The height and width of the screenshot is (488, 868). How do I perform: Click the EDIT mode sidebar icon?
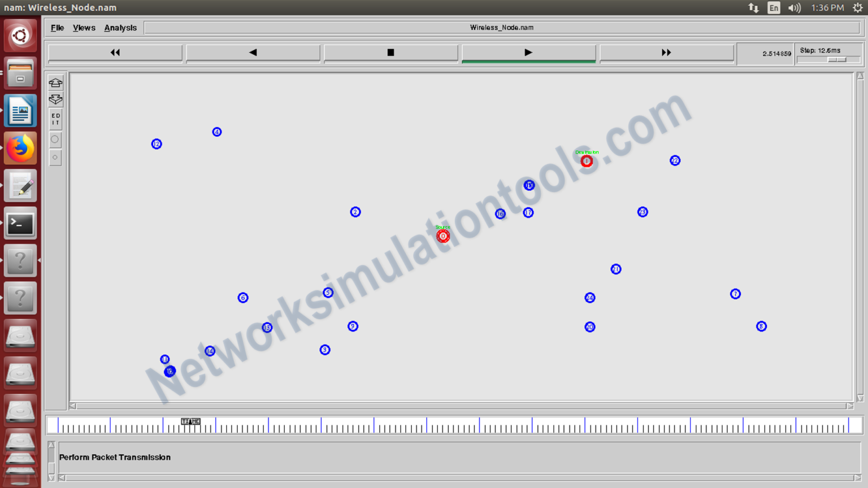click(55, 119)
